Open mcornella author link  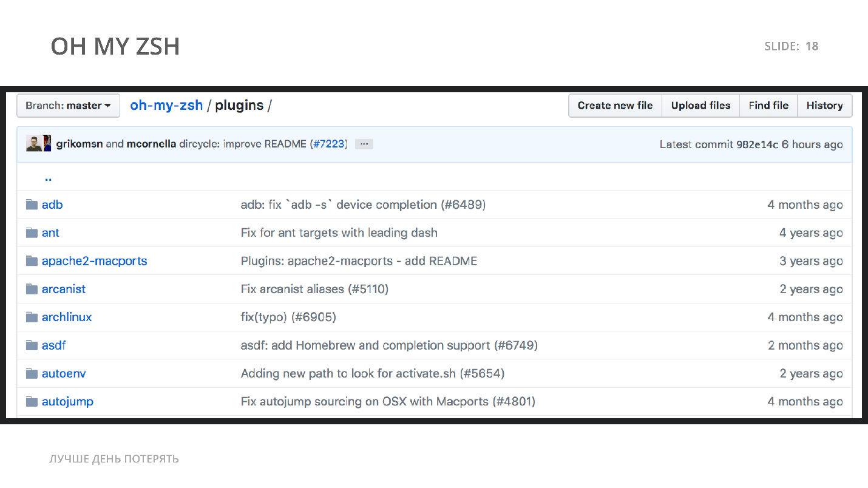coord(151,144)
